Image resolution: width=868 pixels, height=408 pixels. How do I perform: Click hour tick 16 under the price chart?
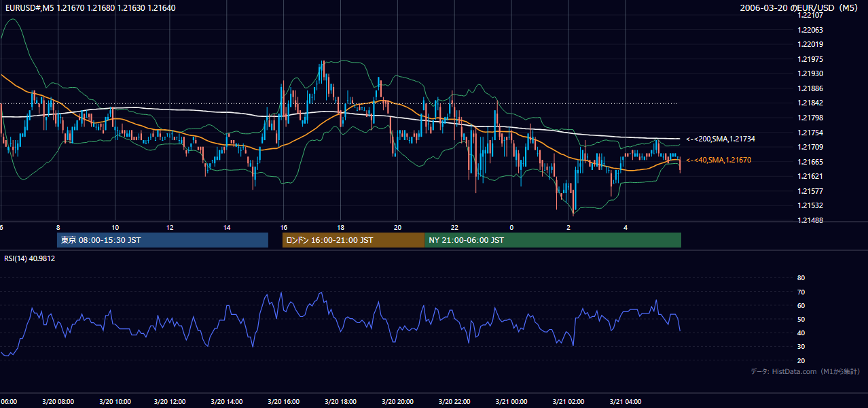285,228
